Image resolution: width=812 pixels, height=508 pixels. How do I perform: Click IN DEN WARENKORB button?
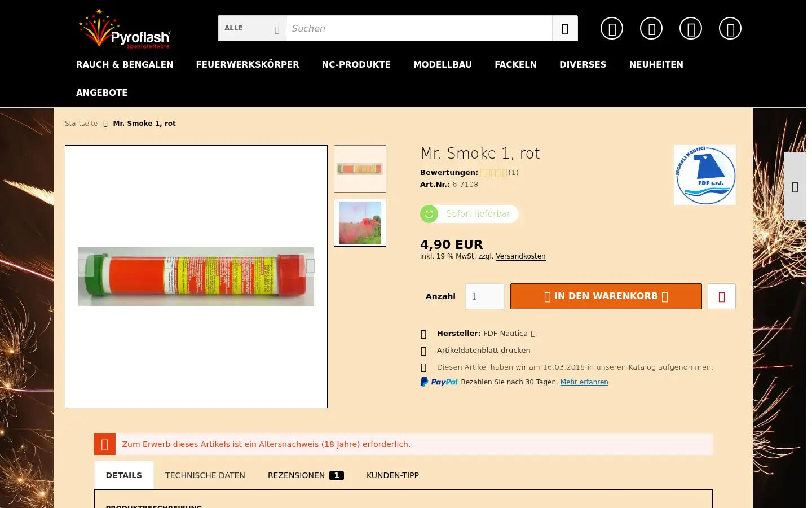606,296
